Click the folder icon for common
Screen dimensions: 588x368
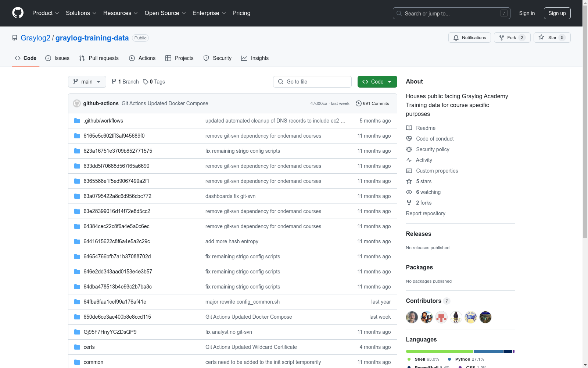pos(77,362)
